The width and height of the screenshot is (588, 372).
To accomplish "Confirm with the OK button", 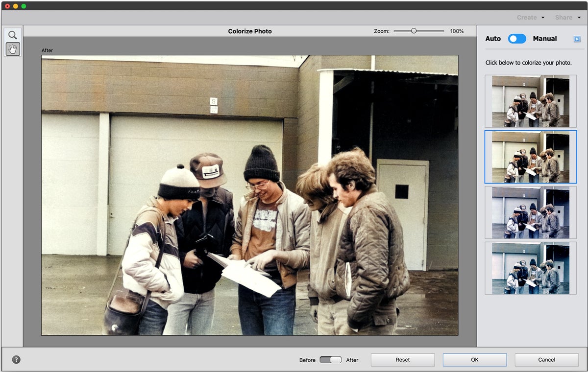I will pos(475,360).
